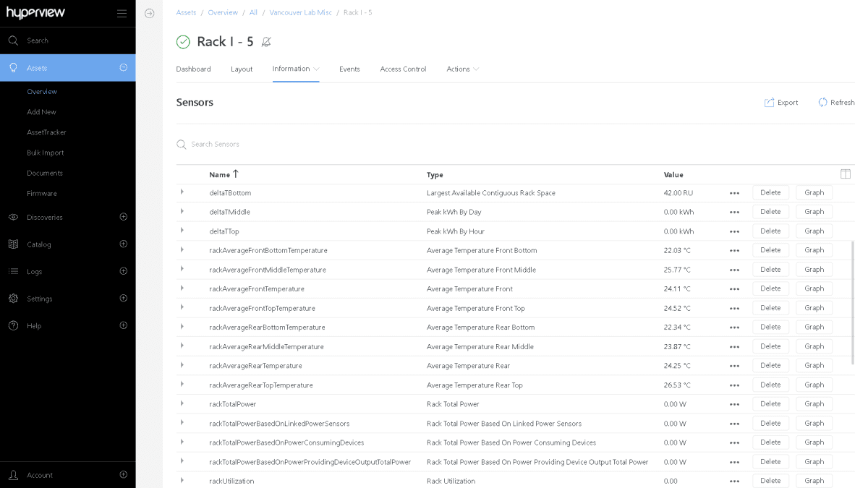Click the Hyperview logo
Image resolution: width=868 pixels, height=488 pixels.
35,12
